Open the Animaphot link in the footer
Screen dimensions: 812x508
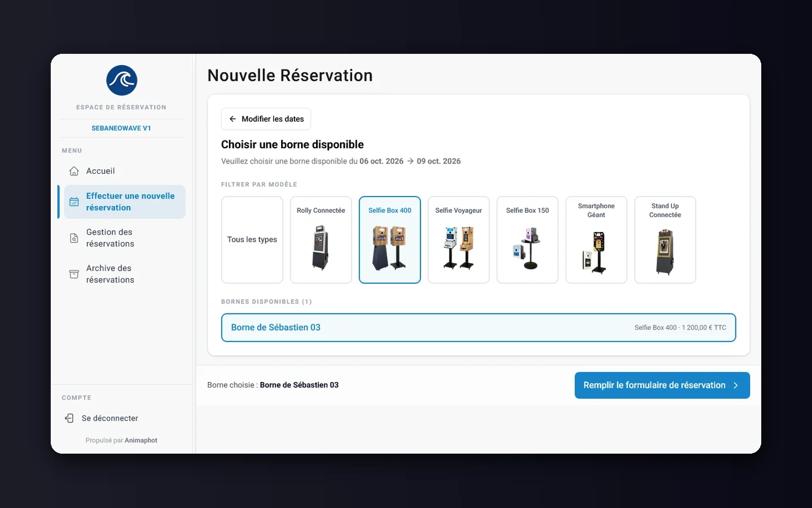tap(141, 440)
